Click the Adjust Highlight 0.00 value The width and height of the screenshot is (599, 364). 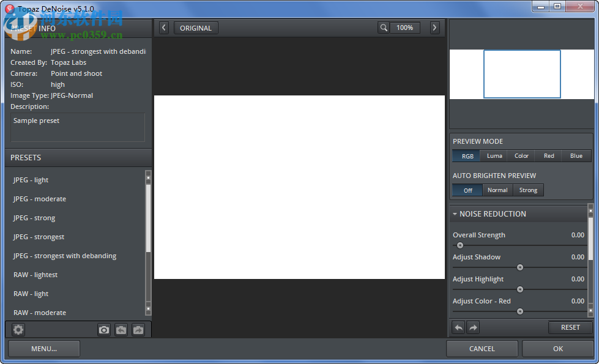578,279
